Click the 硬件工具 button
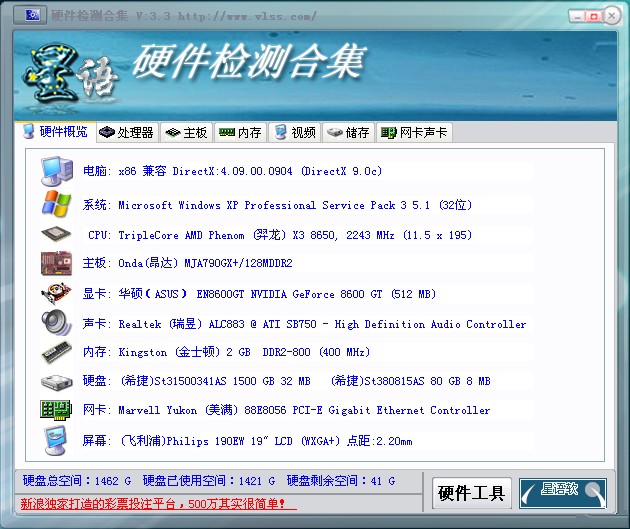The height and width of the screenshot is (529, 630). (x=471, y=493)
